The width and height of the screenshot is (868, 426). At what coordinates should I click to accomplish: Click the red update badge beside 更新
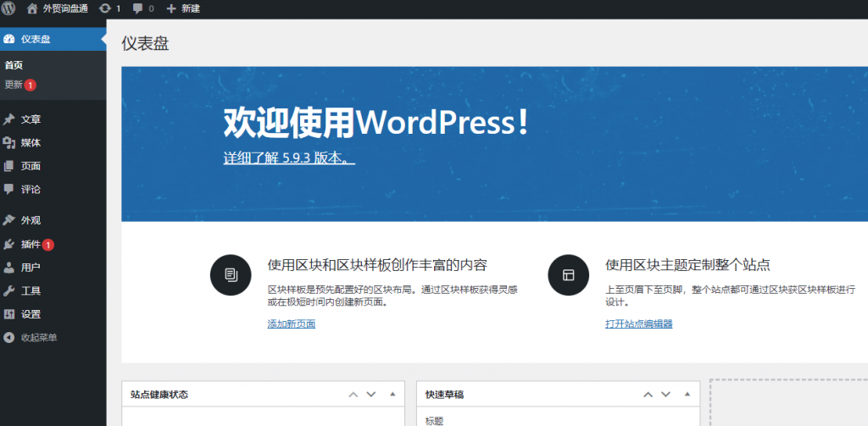point(31,86)
